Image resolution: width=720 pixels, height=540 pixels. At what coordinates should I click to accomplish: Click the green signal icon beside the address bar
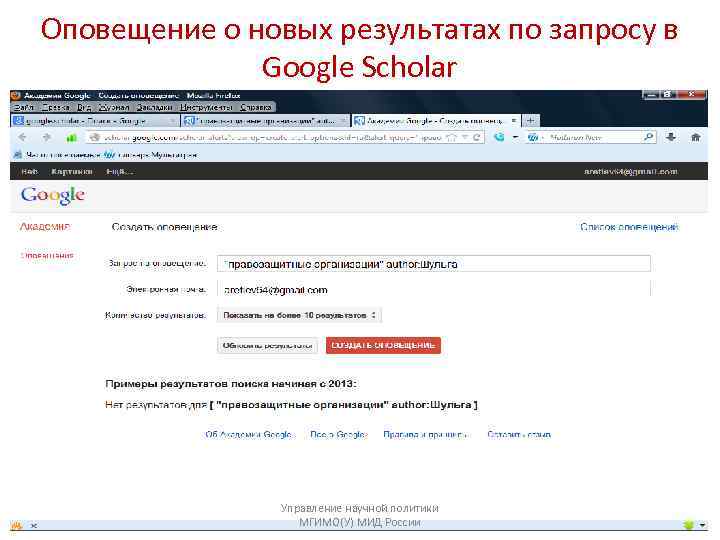[x=72, y=137]
